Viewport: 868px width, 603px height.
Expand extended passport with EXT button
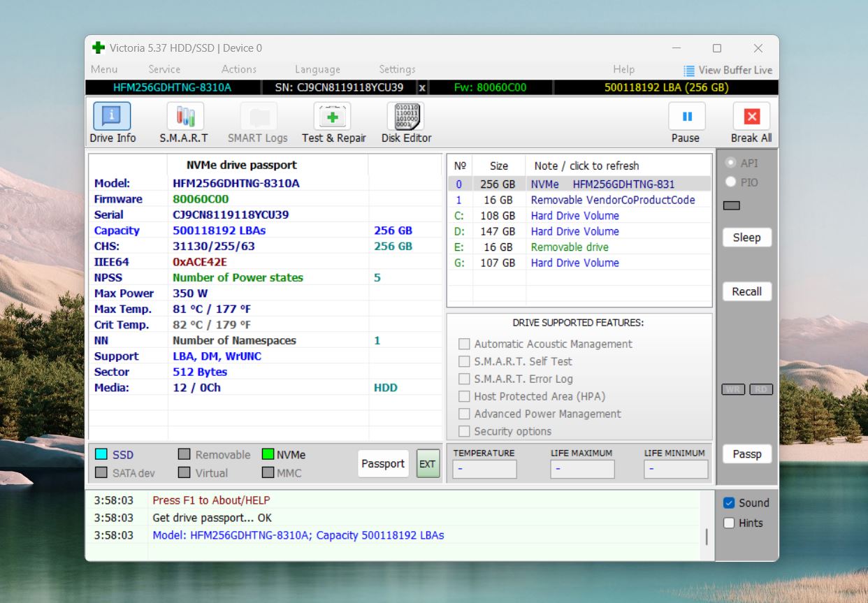coord(427,464)
